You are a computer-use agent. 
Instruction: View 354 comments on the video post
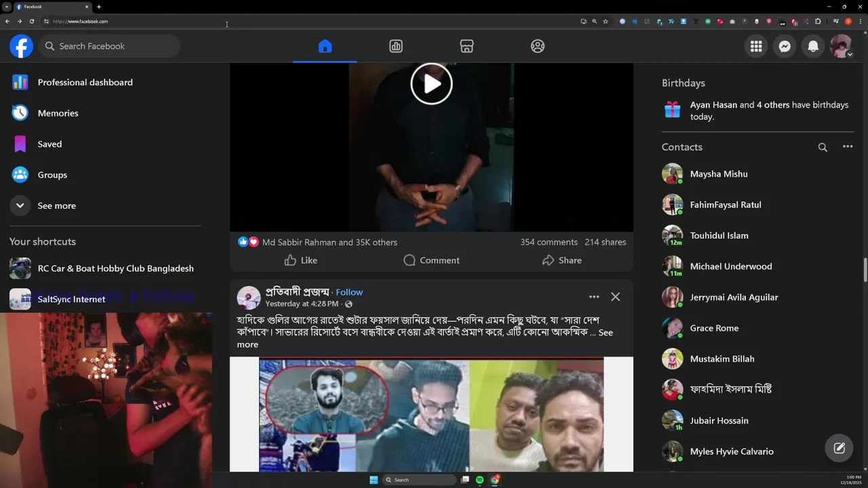pos(549,242)
